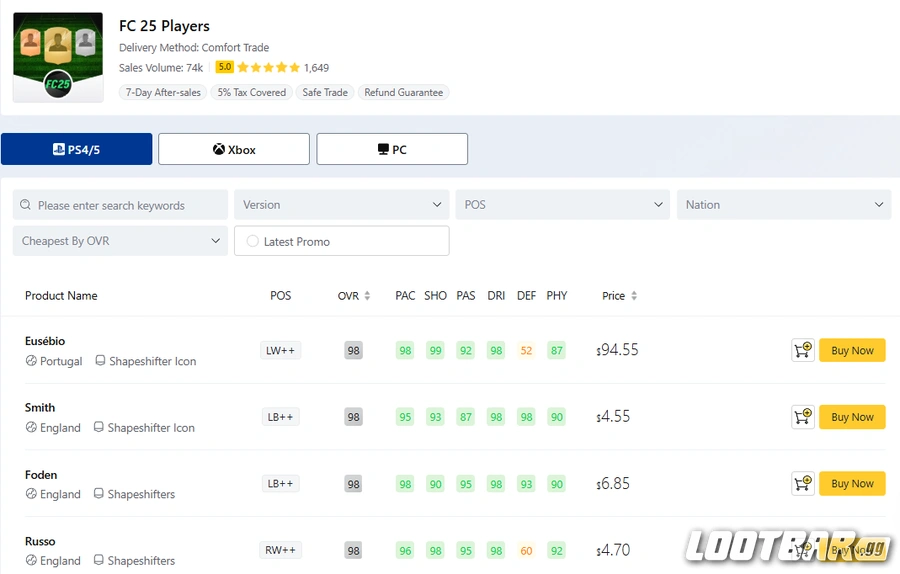Viewport: 900px width, 574px height.
Task: Click the Refund Guarantee tag
Action: coord(403,92)
